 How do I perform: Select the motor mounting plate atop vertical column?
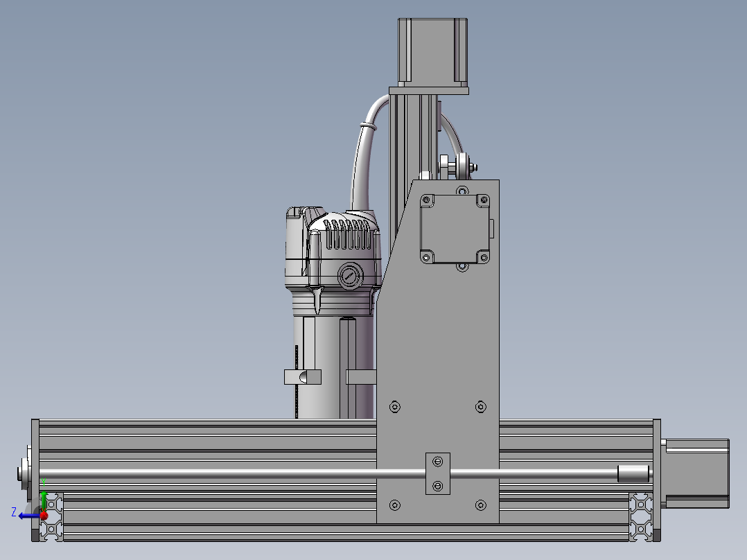tap(429, 91)
